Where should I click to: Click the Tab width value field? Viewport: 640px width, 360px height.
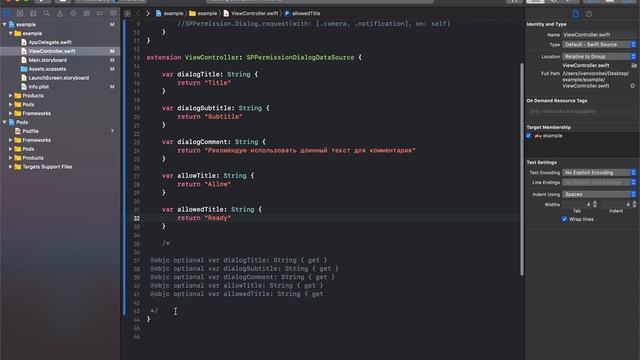coord(577,204)
